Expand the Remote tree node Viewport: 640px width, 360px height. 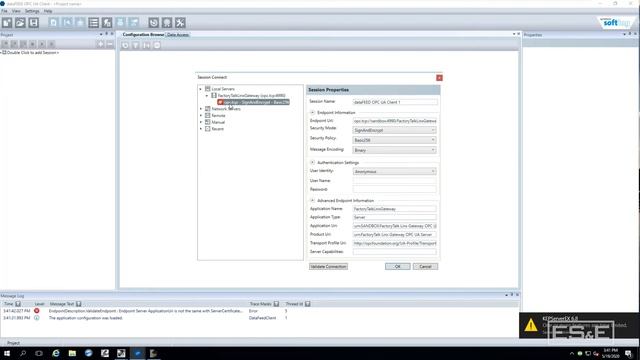tap(200, 116)
